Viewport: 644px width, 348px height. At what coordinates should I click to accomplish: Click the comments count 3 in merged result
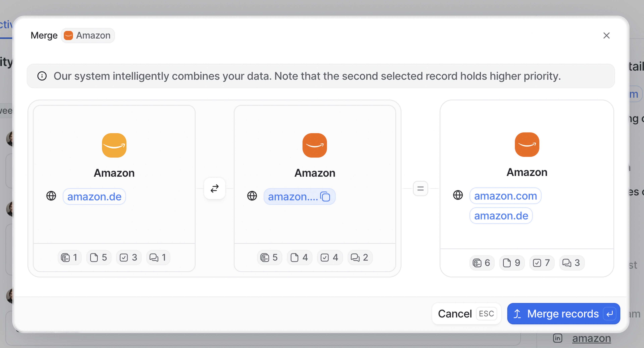pyautogui.click(x=571, y=263)
